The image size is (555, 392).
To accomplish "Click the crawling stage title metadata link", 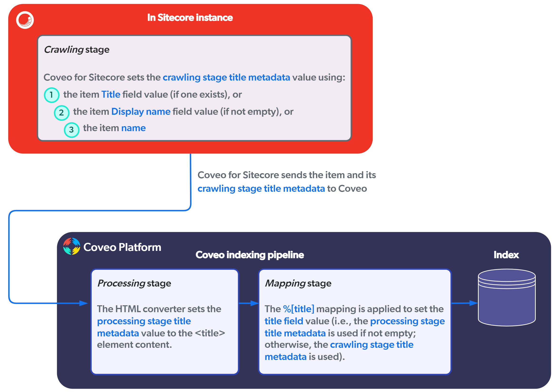I will [199, 72].
